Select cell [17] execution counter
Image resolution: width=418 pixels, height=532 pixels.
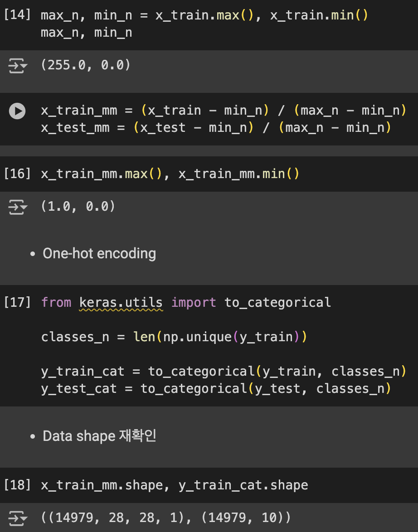(17, 302)
